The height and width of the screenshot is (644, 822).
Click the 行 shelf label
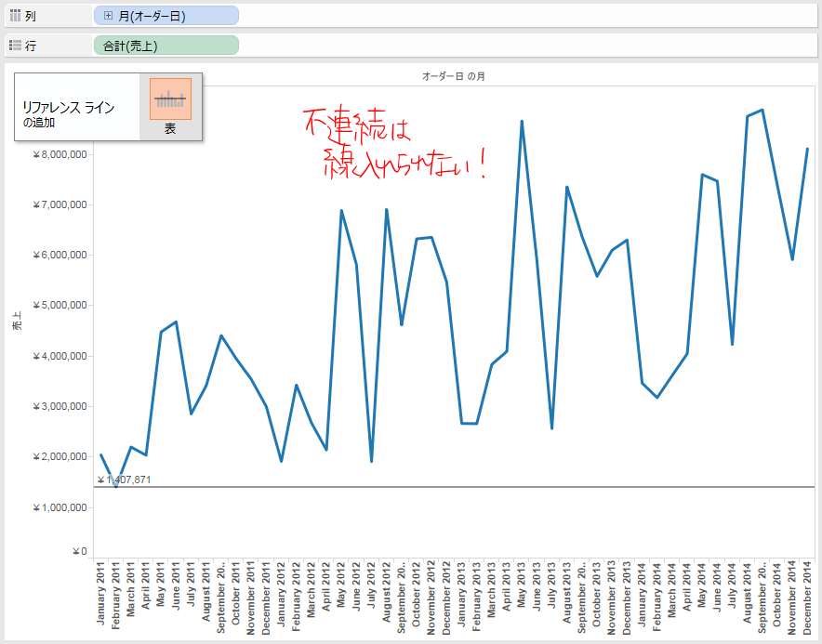[31, 46]
